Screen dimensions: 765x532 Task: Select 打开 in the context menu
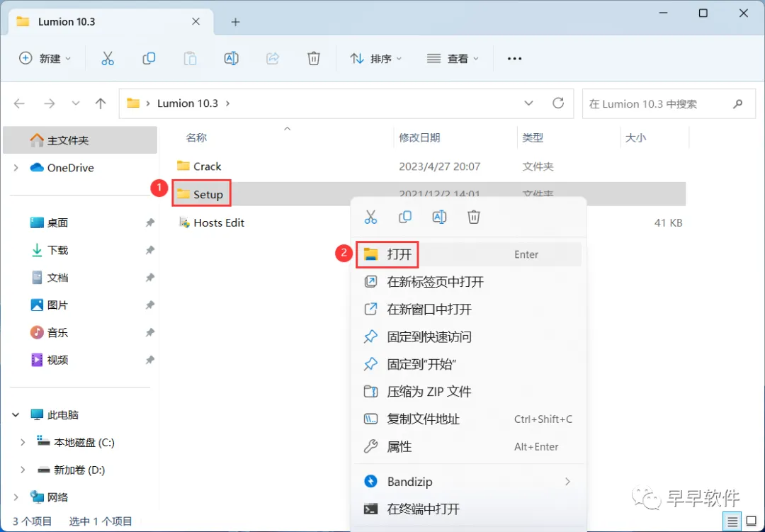468,254
